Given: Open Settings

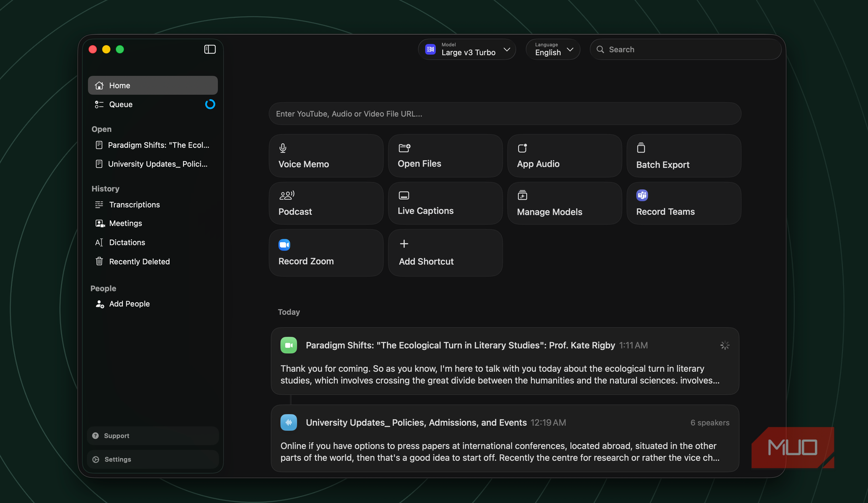Looking at the screenshot, I should point(153,459).
